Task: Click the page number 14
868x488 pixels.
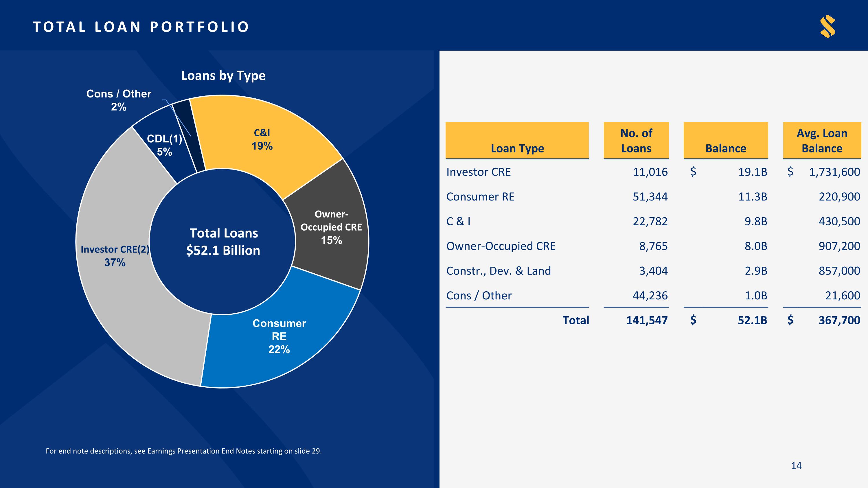Action: (x=796, y=466)
